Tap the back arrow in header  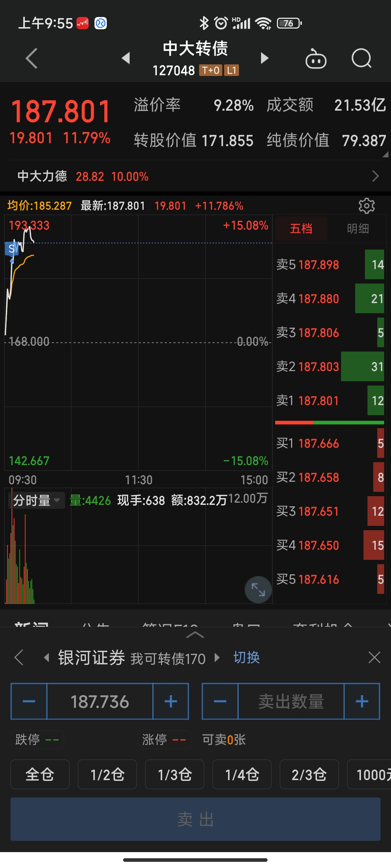(x=31, y=58)
